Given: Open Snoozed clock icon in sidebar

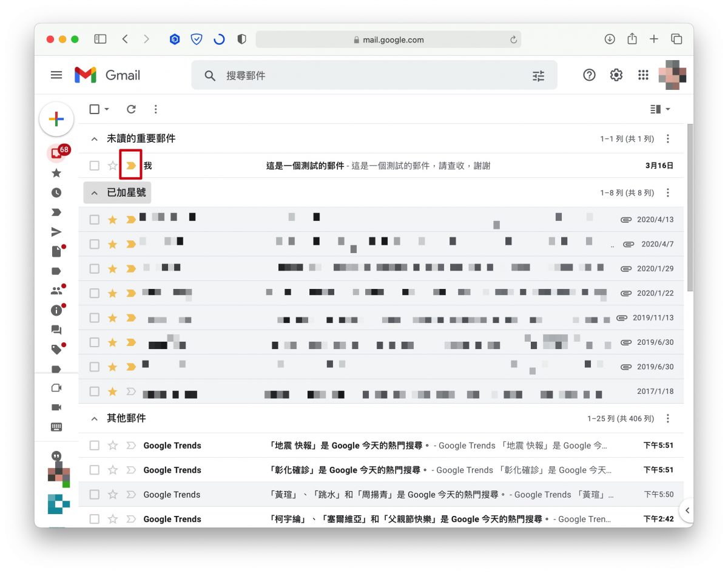Looking at the screenshot, I should [x=56, y=192].
